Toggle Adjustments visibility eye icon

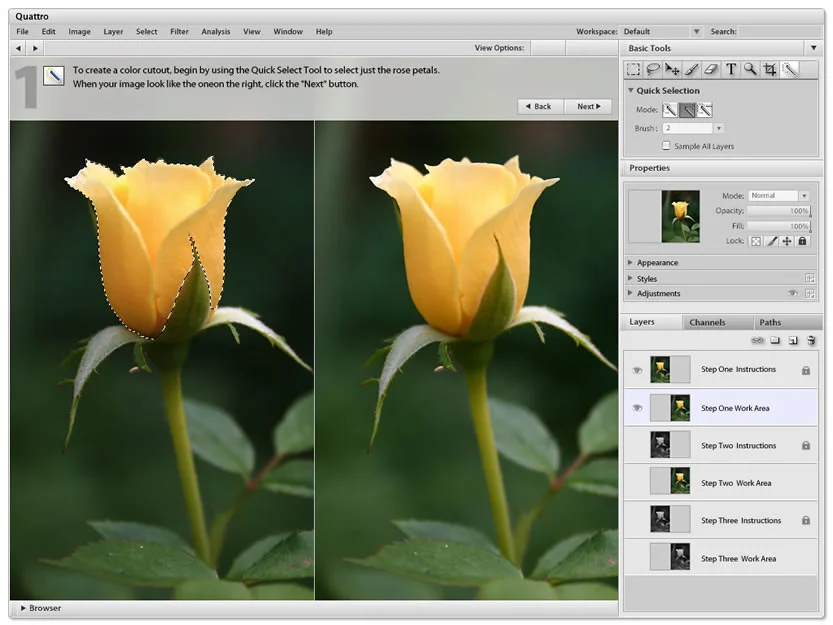pyautogui.click(x=793, y=293)
